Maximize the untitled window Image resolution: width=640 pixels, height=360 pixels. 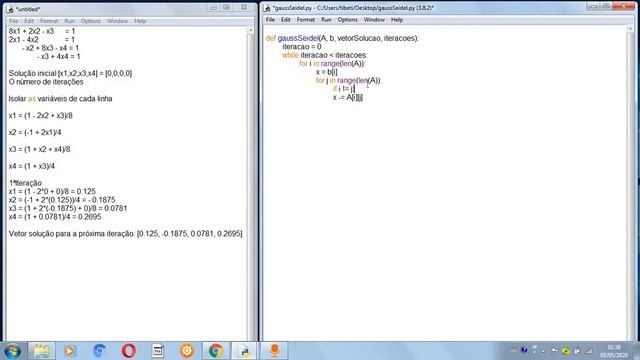[226, 7]
